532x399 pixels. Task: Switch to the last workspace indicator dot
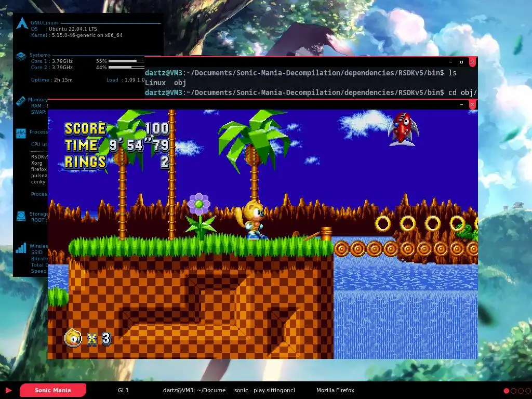tap(528, 391)
